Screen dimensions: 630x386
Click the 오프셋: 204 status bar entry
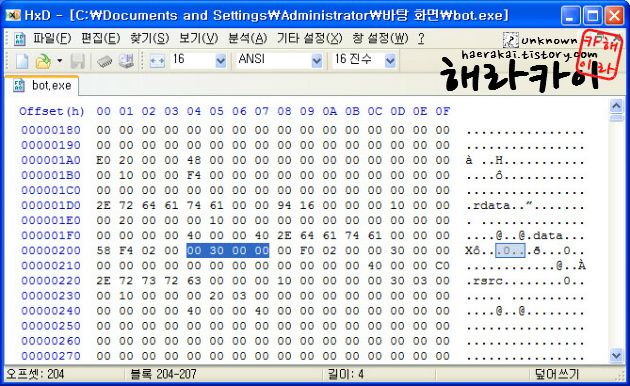pos(35,374)
